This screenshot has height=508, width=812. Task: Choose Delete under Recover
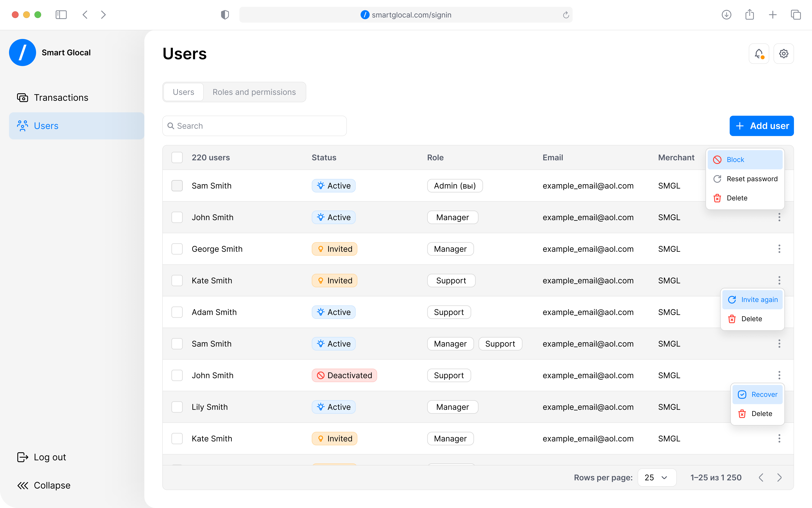point(757,414)
